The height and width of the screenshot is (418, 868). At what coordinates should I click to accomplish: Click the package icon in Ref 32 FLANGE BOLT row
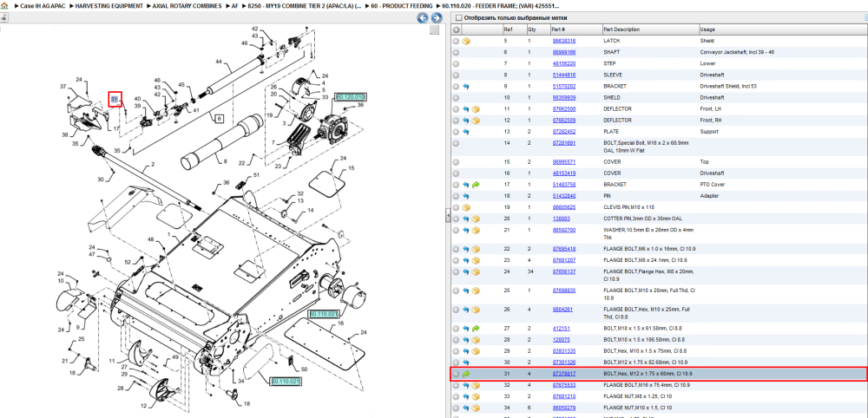click(476, 385)
